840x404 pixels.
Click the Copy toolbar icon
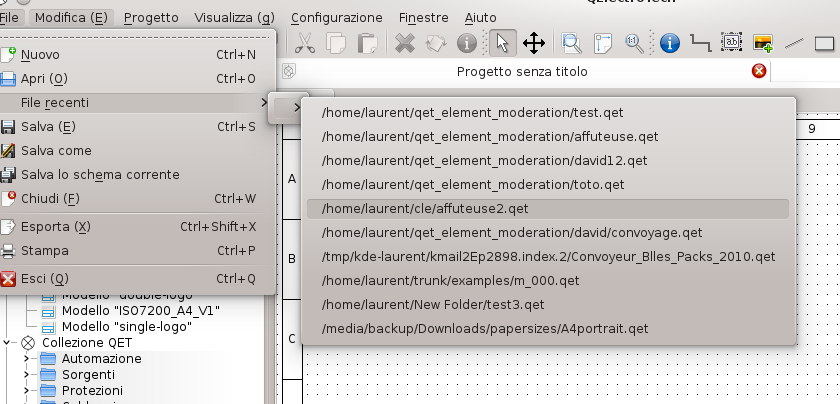(x=336, y=43)
